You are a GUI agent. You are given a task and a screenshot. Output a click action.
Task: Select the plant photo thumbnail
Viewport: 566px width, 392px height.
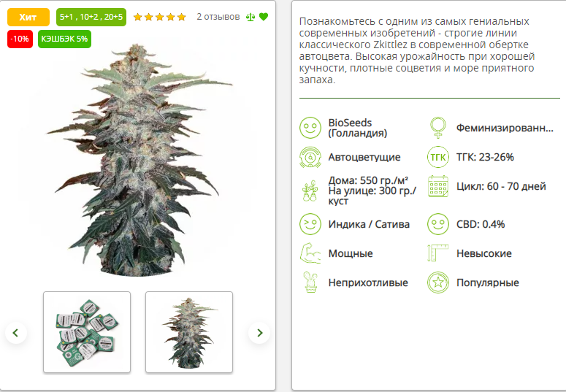189,332
